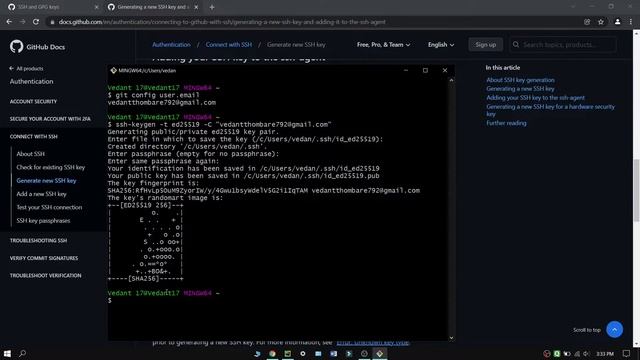The image size is (640, 360).
Task: Click the address bar URL
Action: tap(222, 22)
